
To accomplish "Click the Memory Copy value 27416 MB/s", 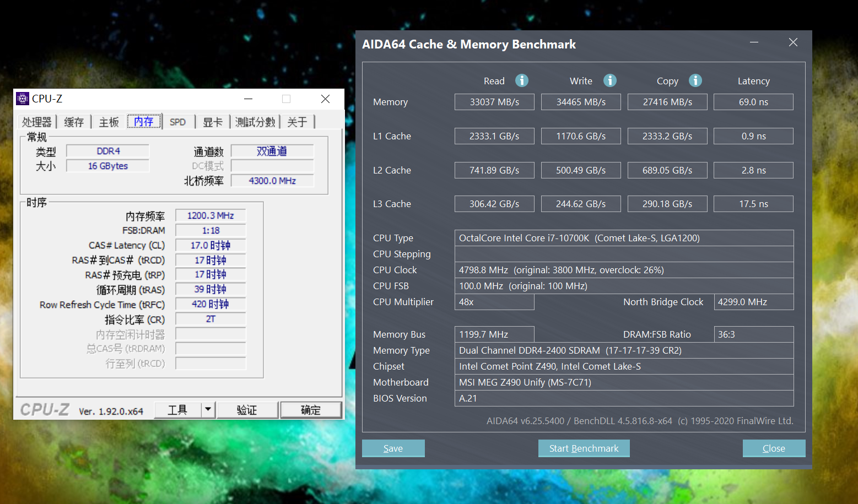I will tap(667, 102).
